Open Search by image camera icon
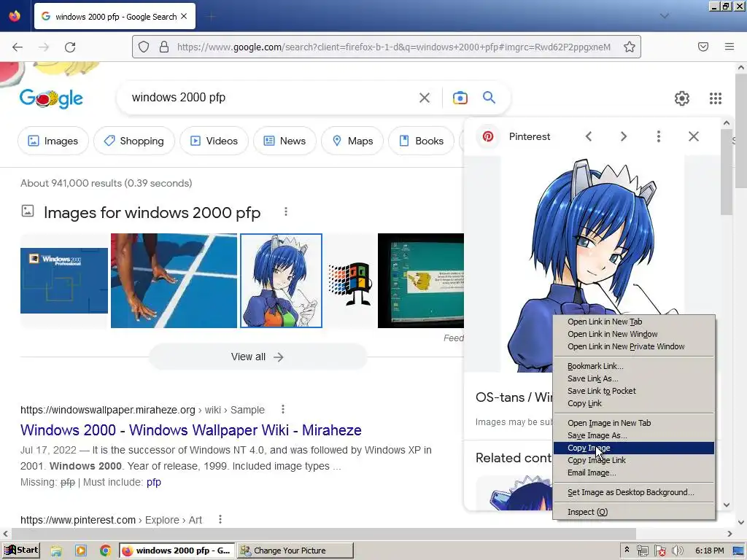The width and height of the screenshot is (747, 560). point(460,98)
